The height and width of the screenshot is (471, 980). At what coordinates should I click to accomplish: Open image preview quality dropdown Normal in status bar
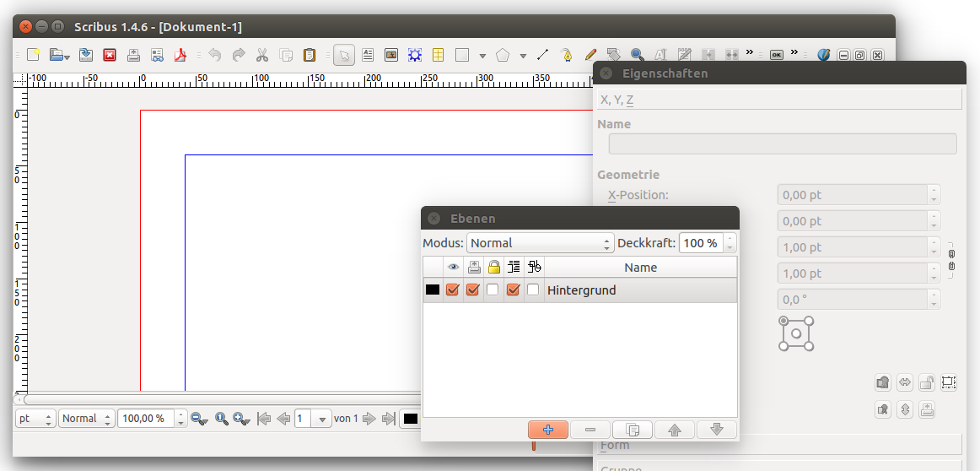click(x=86, y=419)
